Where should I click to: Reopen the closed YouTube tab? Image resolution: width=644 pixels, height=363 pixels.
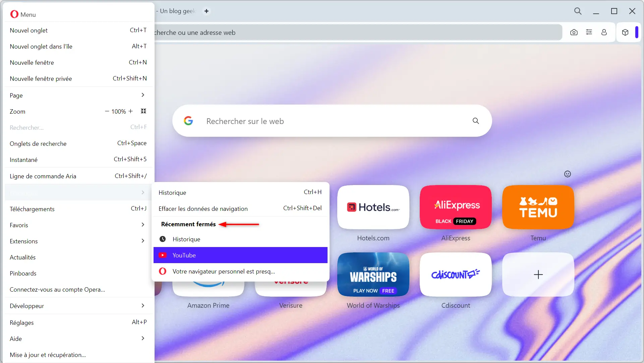pos(240,255)
